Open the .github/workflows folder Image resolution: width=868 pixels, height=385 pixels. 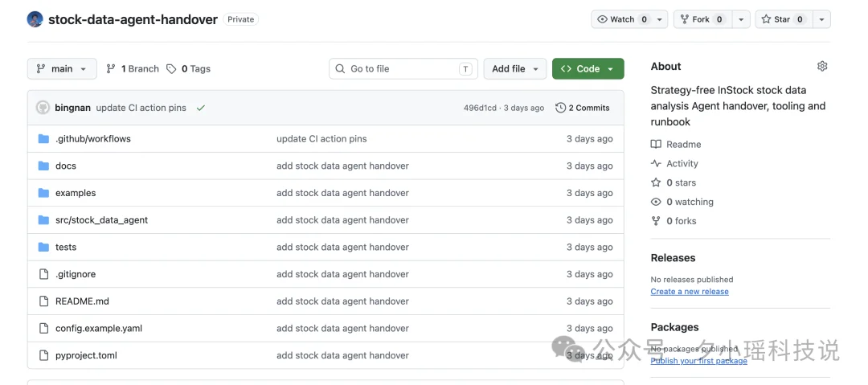pos(93,138)
